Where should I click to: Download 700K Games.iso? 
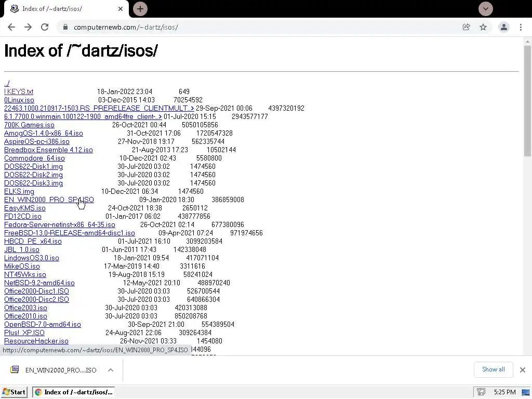[29, 125]
